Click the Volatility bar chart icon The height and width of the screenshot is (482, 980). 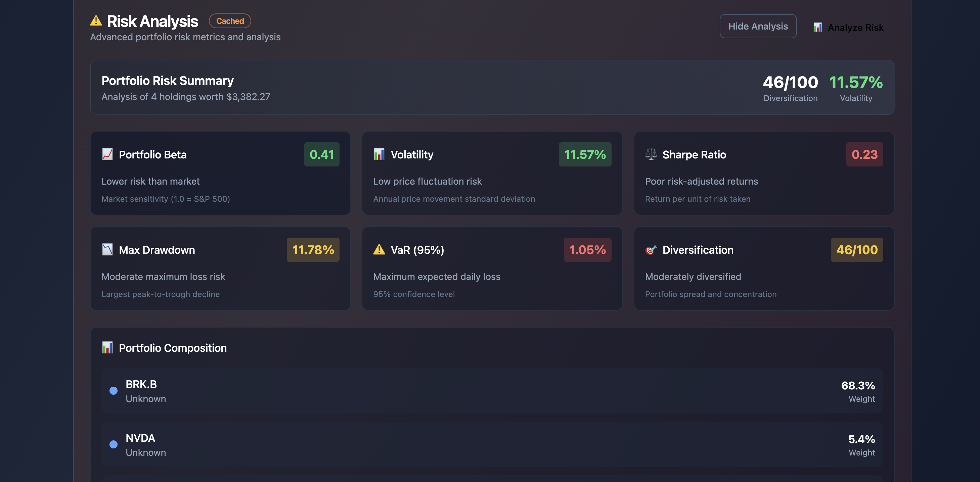[379, 154]
